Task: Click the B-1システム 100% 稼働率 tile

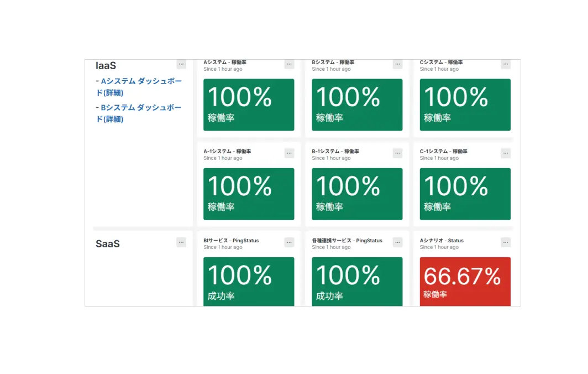Action: tap(357, 194)
